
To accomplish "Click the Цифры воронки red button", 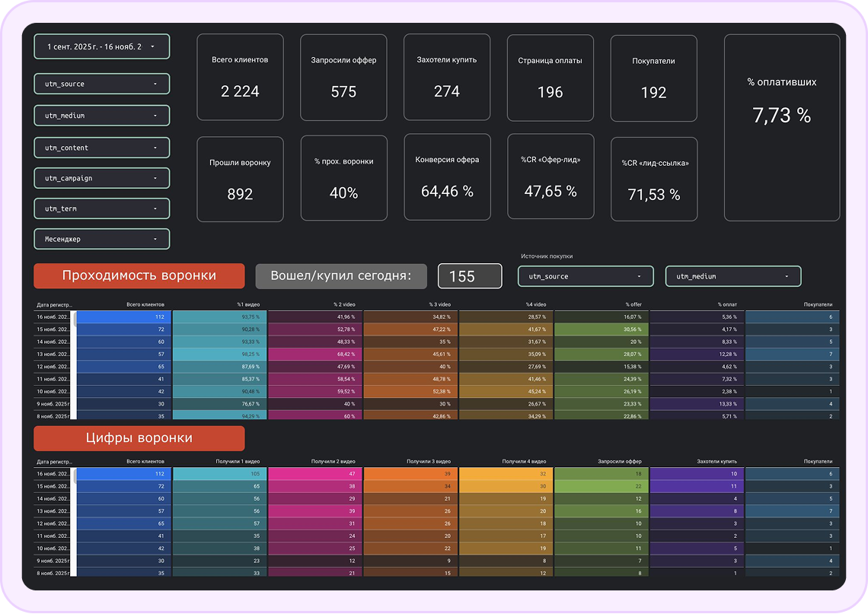I will 139,438.
